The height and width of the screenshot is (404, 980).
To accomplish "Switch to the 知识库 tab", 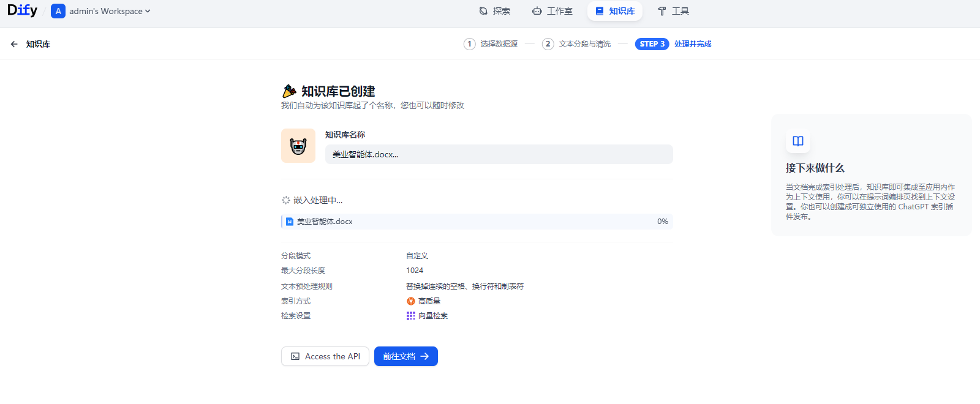I will point(615,11).
